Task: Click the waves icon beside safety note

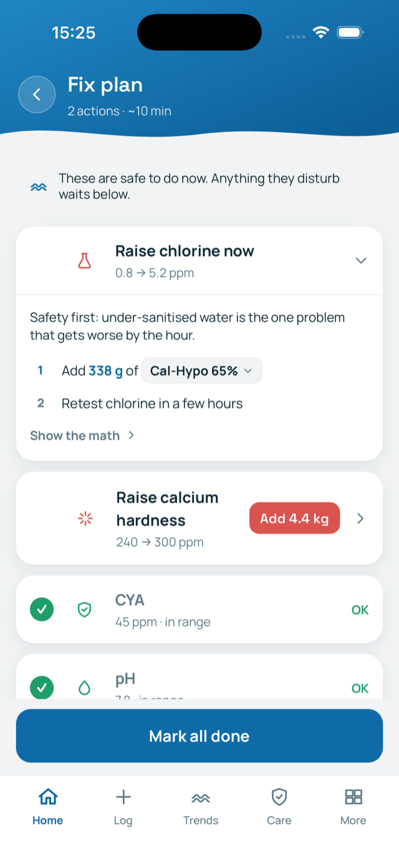Action: (x=39, y=187)
